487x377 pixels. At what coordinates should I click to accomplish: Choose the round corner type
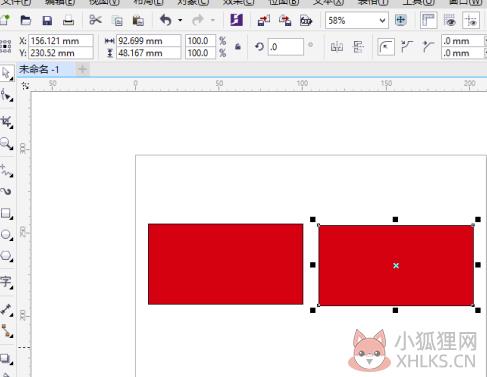(386, 47)
